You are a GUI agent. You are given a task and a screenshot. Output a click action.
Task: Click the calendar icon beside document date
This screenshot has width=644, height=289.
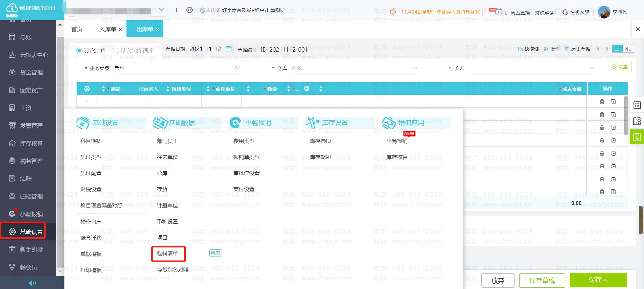228,49
